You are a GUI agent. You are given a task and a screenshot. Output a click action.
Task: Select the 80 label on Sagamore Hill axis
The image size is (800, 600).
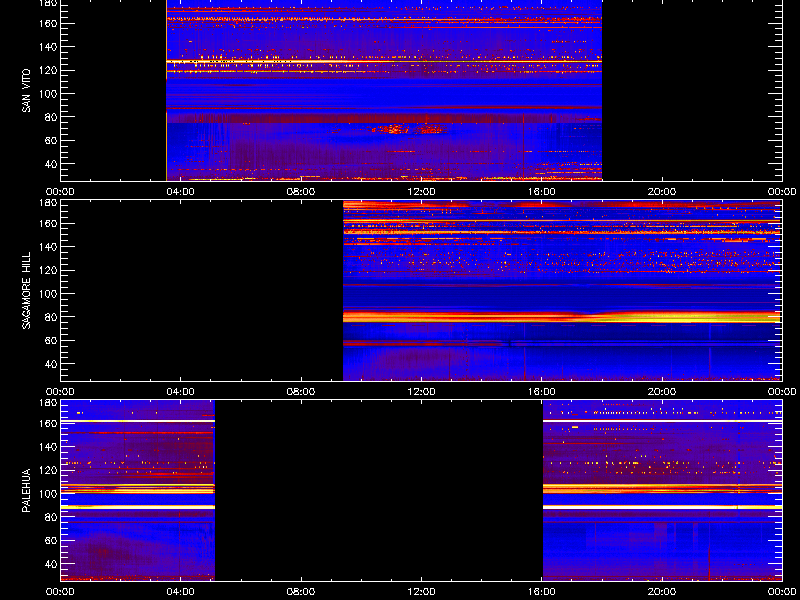point(51,317)
